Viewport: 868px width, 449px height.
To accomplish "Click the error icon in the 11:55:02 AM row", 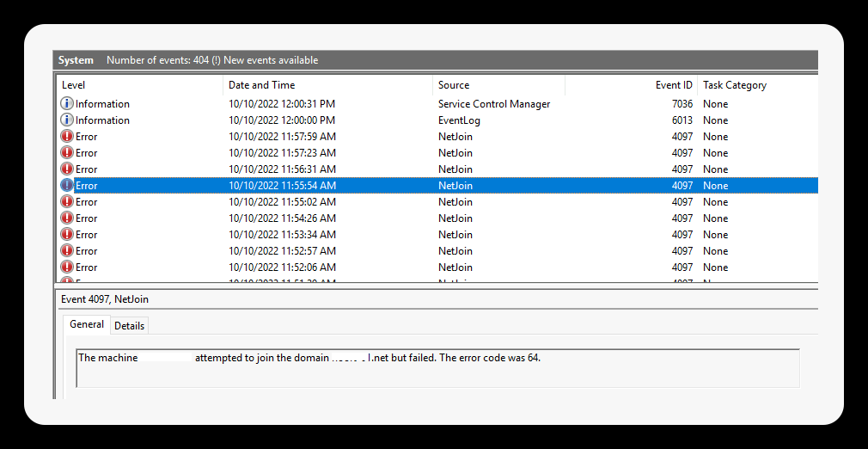I will (x=66, y=202).
